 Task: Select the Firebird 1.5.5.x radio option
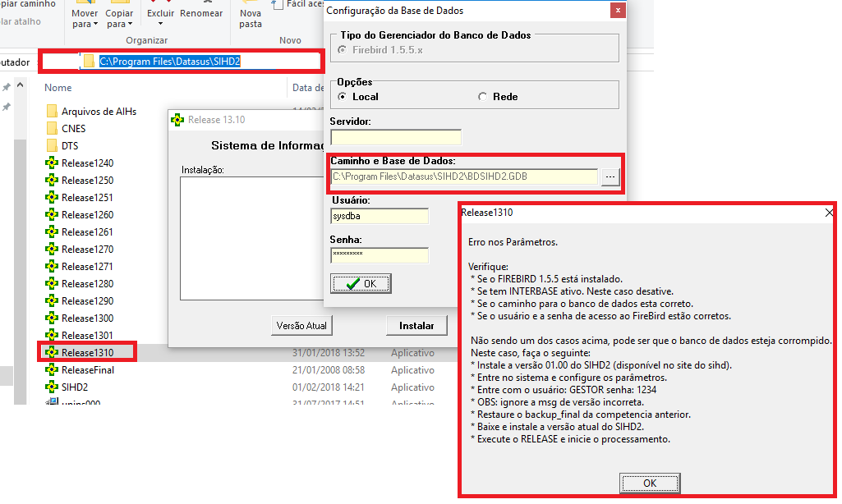342,50
